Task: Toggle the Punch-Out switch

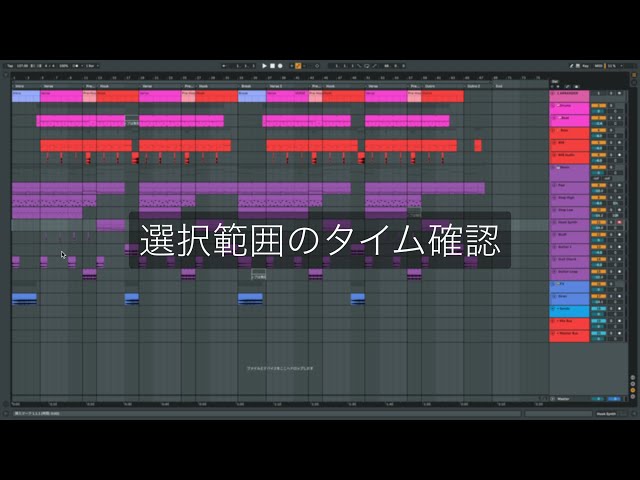Action: 374,66
